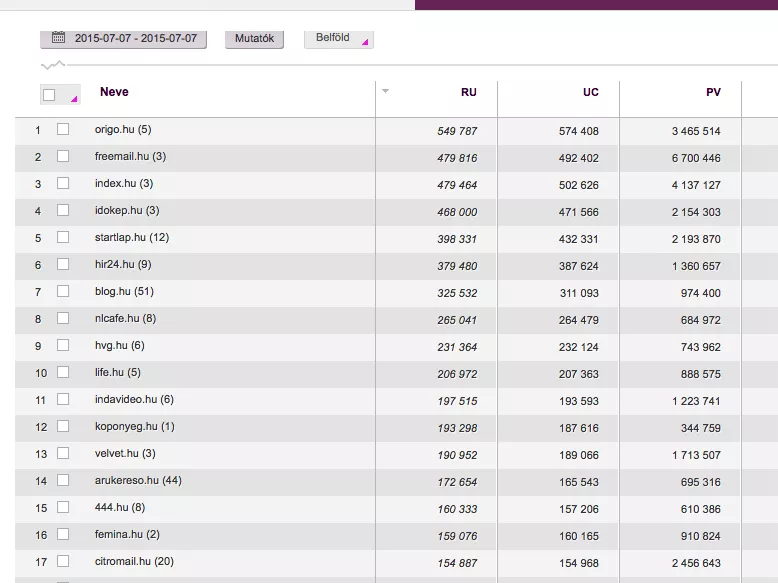Check the arukereso.hu row checkbox

63,480
